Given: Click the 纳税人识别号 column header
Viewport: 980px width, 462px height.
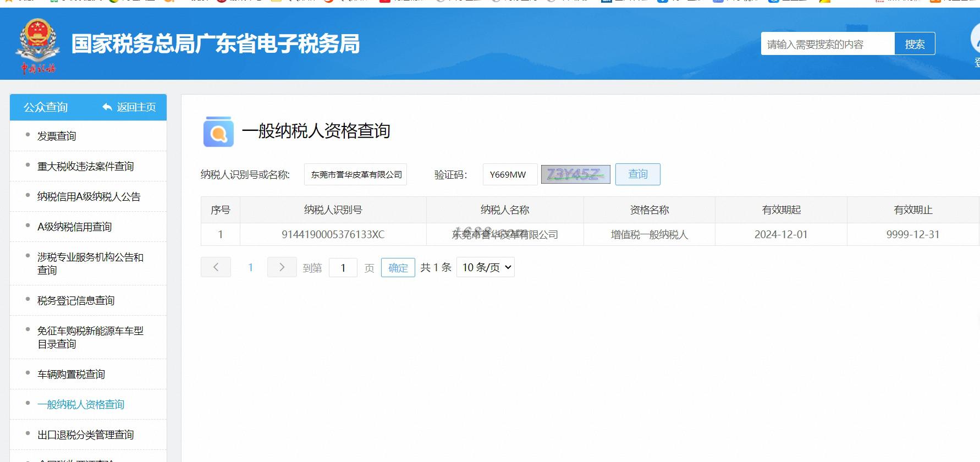Looking at the screenshot, I should (333, 210).
